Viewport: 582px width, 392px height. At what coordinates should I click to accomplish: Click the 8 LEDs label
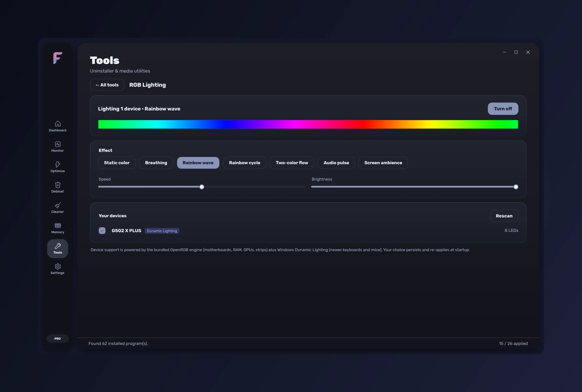[x=511, y=230]
